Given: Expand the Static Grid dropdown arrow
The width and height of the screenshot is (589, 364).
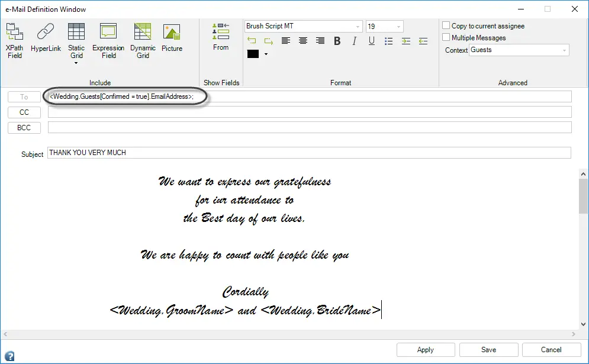Looking at the screenshot, I should point(76,63).
